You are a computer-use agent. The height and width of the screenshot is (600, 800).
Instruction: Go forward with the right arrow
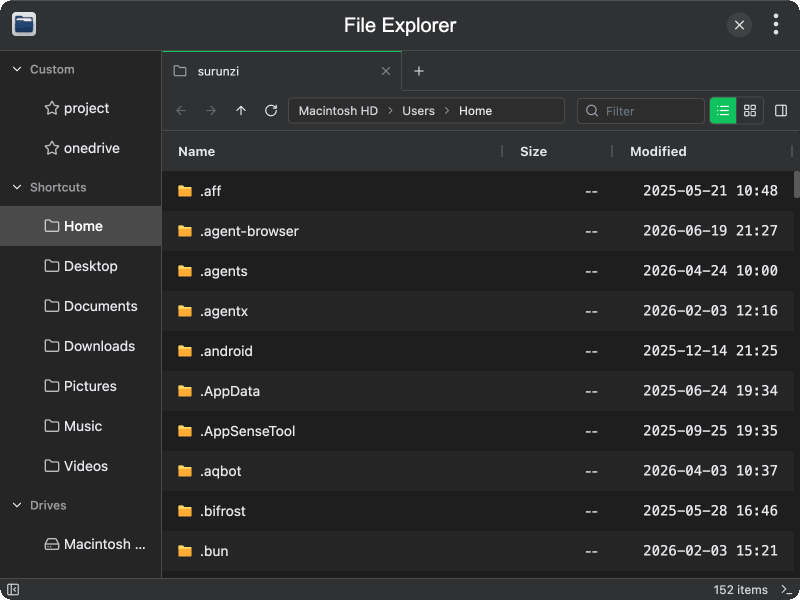click(211, 111)
